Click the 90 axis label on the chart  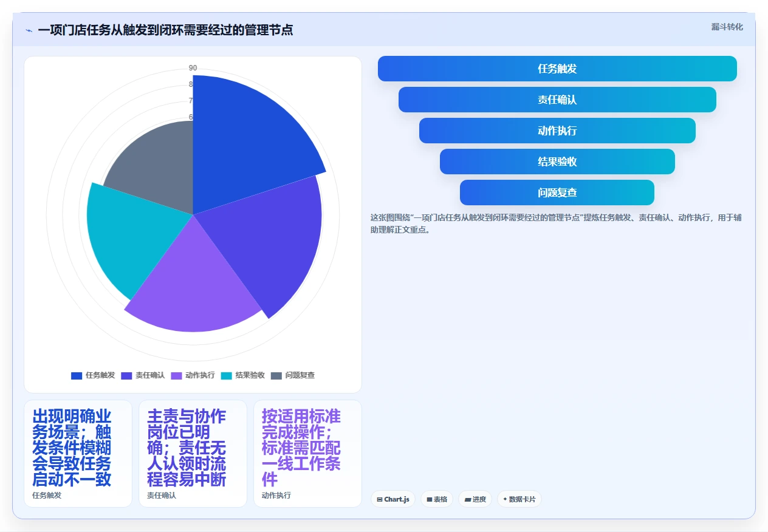coord(193,68)
